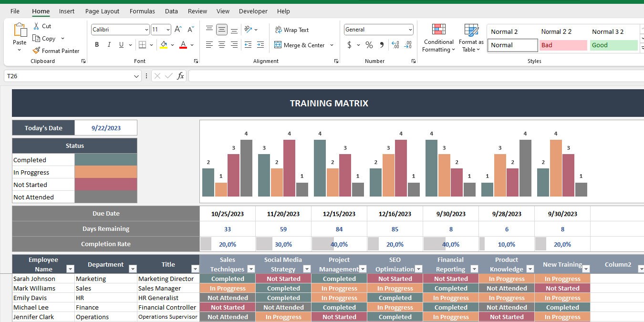Increase indent icon
The image size is (644, 322).
click(260, 45)
